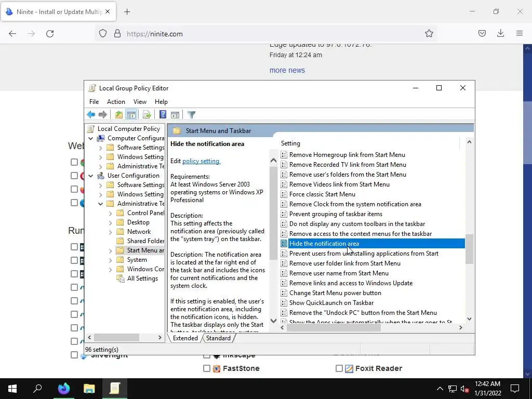Viewport: 532px width, 399px height.
Task: Open the Action menu
Action: point(116,102)
